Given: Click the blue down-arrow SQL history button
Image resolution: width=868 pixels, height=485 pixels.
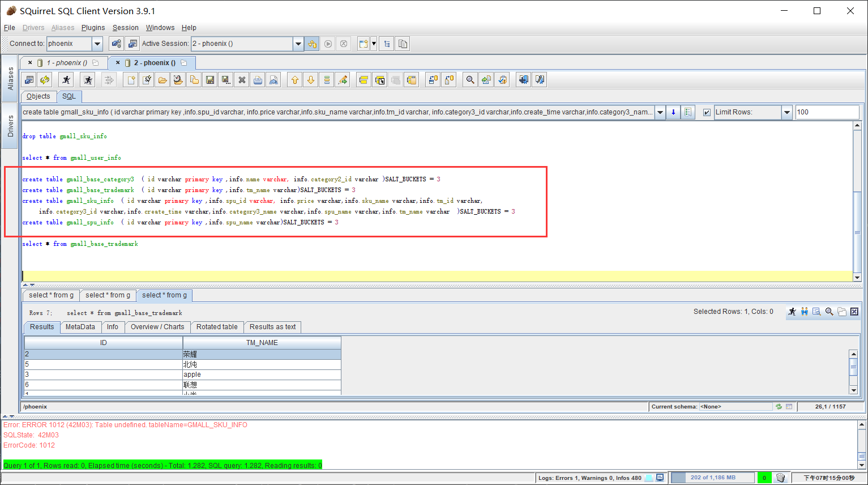Looking at the screenshot, I should [x=673, y=112].
